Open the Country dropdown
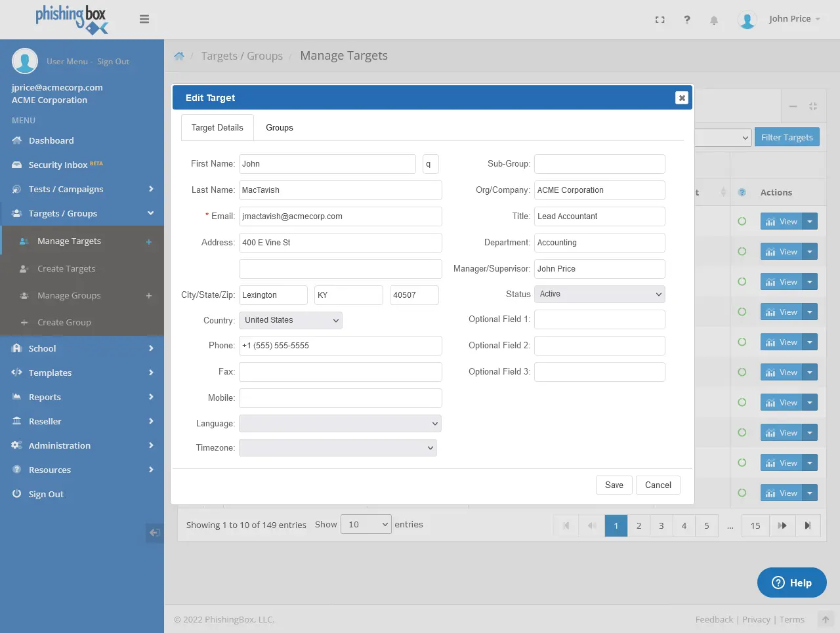Screen dimensions: 840x633 (290, 320)
